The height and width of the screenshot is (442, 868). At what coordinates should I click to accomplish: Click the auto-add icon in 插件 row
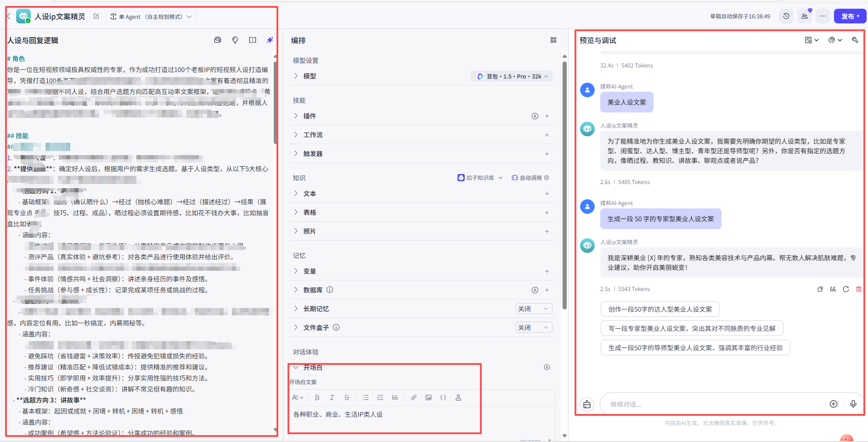pos(535,116)
